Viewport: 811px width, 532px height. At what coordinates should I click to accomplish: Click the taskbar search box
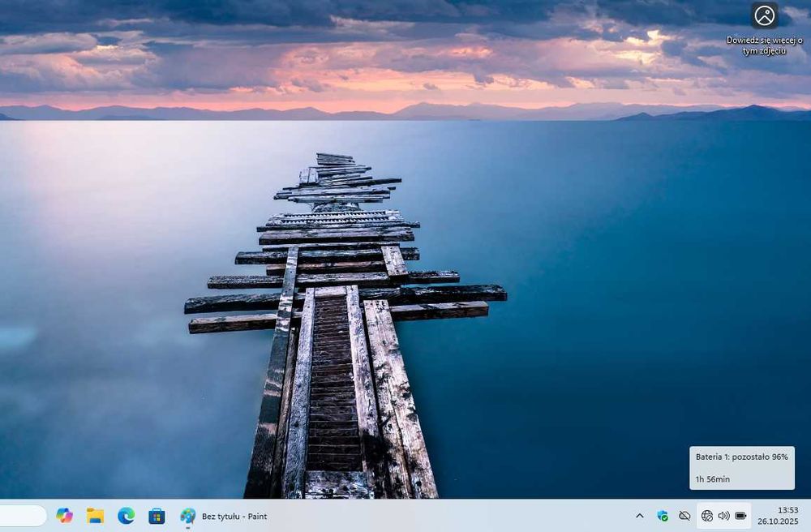(x=23, y=516)
